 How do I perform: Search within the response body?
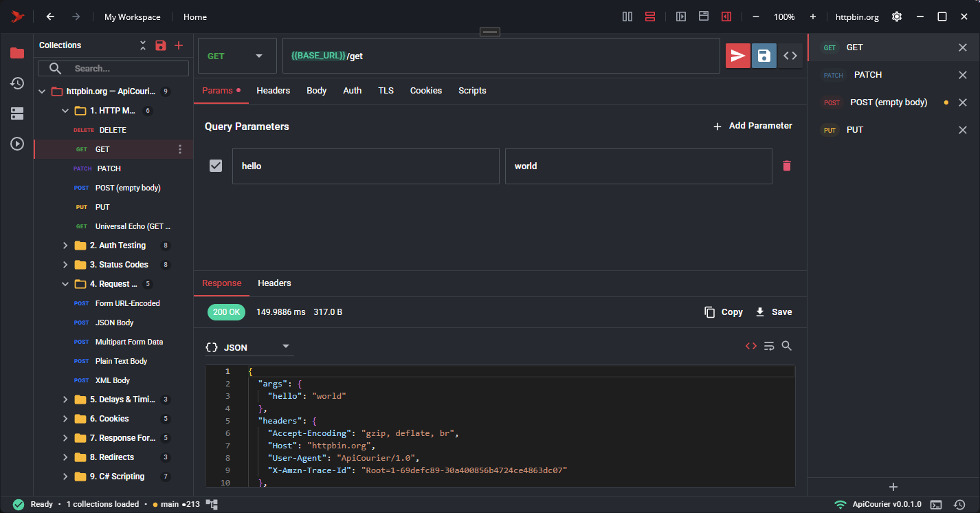tap(787, 346)
